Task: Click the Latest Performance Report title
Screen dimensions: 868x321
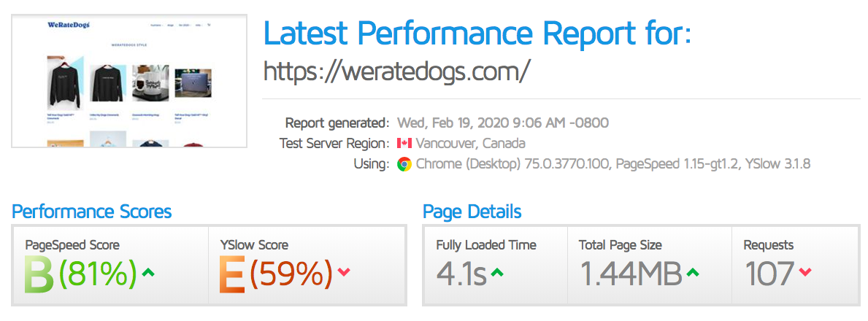Action: click(477, 33)
